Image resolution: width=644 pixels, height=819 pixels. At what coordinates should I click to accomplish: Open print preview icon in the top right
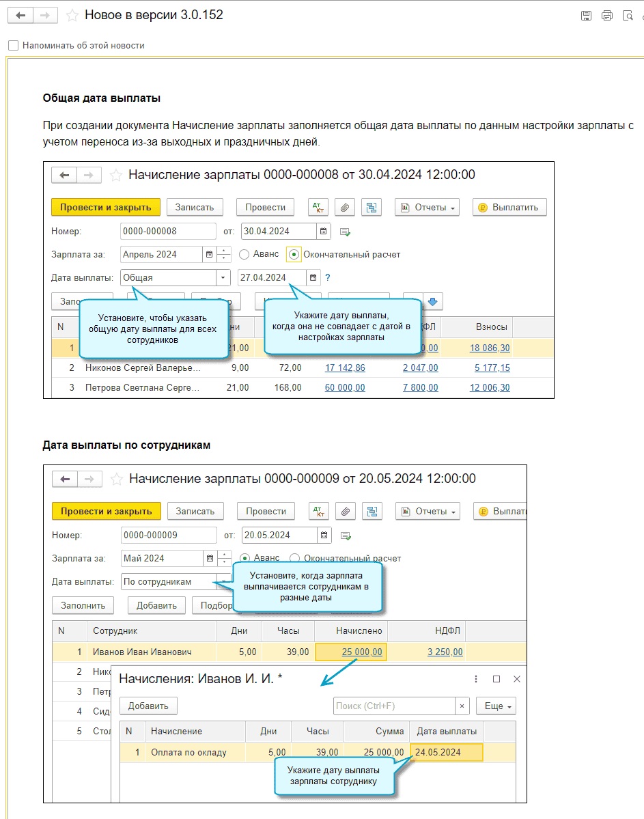tap(628, 16)
